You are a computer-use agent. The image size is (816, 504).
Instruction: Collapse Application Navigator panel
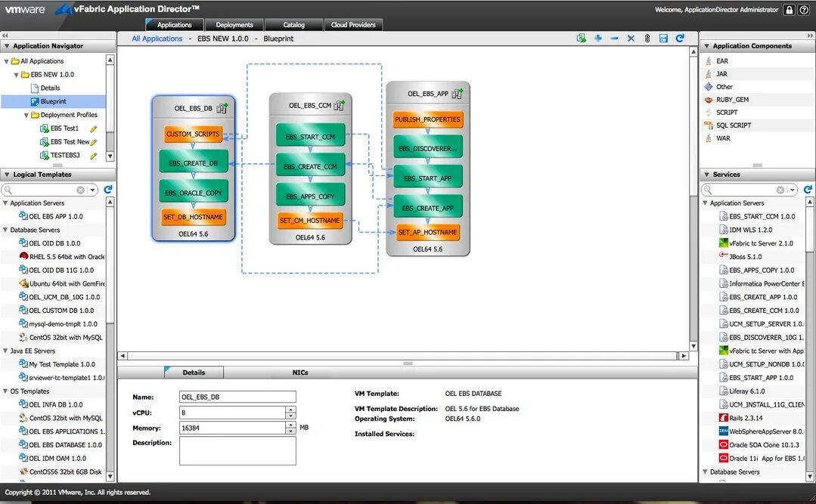tap(7, 46)
